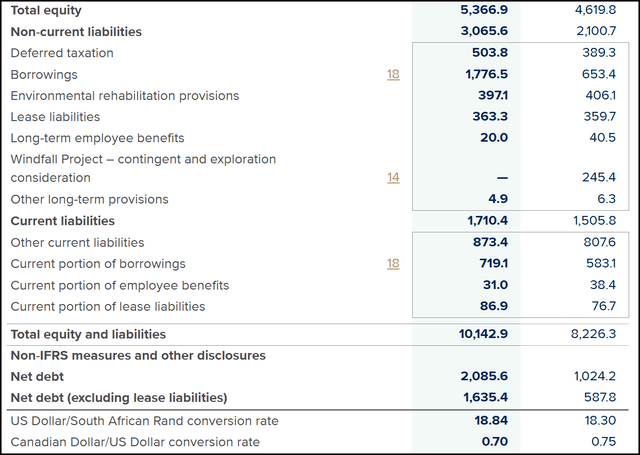Click Current portion of lease liabilities value 86.9
Image resolution: width=640 pixels, height=455 pixels.
pos(493,306)
